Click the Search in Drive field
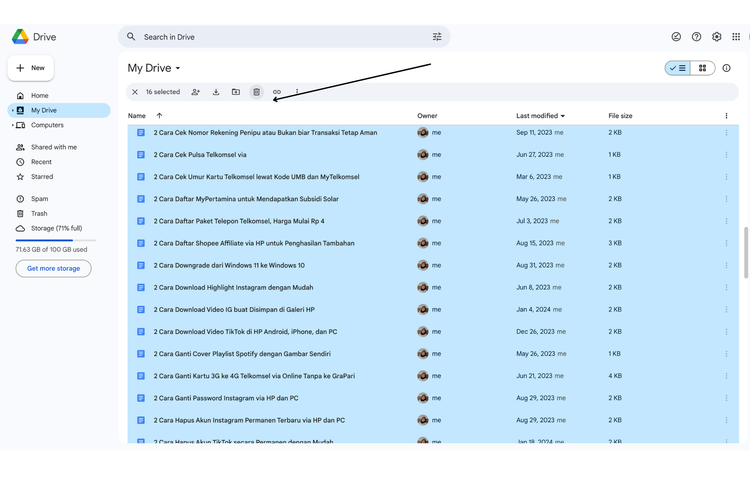Screen dimensions: 750x500 280,37
